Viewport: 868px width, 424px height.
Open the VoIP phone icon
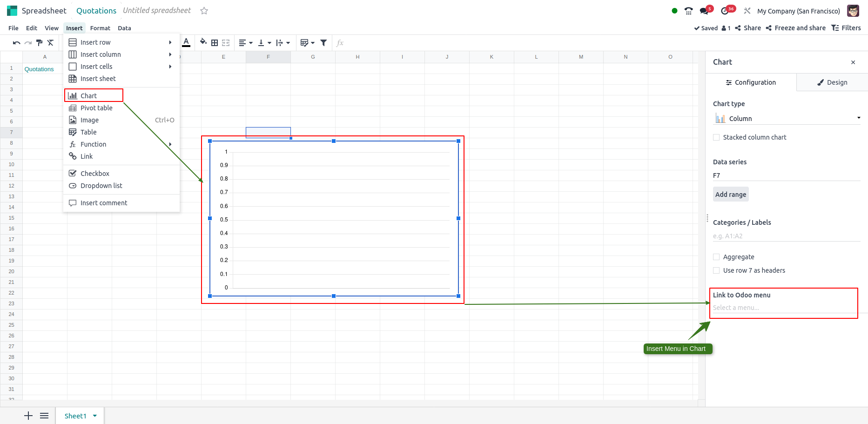coord(689,11)
